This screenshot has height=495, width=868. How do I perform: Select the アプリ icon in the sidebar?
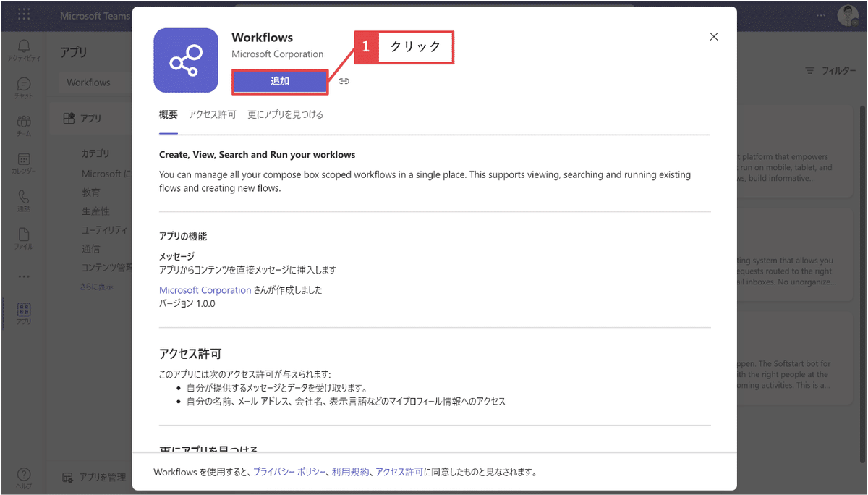point(24,313)
